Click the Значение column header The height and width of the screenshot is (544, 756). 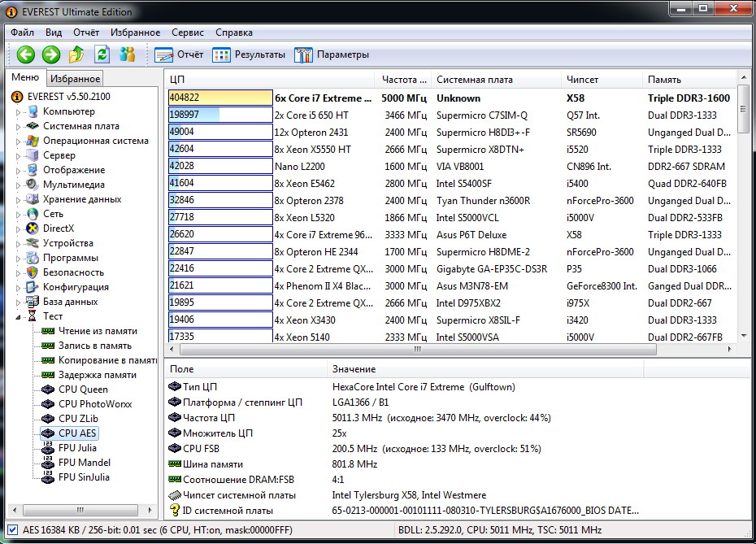pos(485,369)
